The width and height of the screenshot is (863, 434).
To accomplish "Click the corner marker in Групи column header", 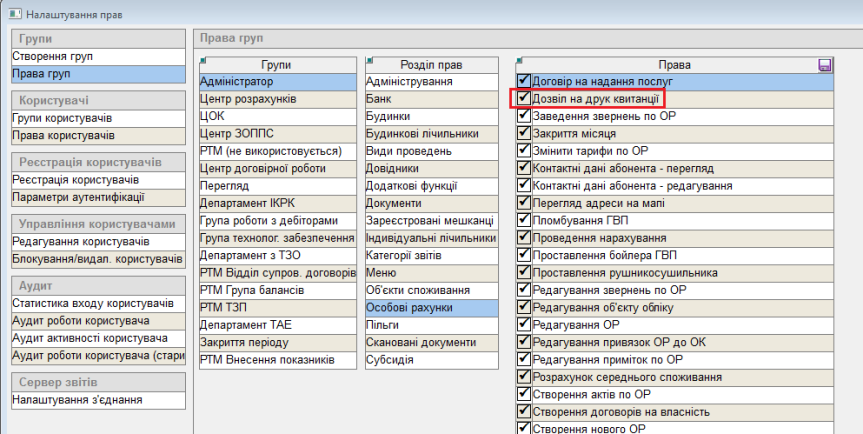I will tap(203, 61).
